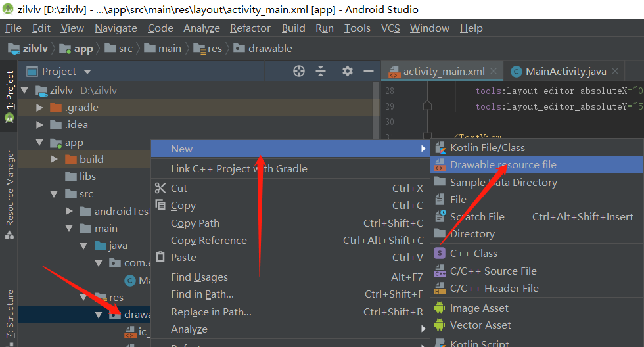Open the VCS menu
644x347 pixels.
coord(390,28)
